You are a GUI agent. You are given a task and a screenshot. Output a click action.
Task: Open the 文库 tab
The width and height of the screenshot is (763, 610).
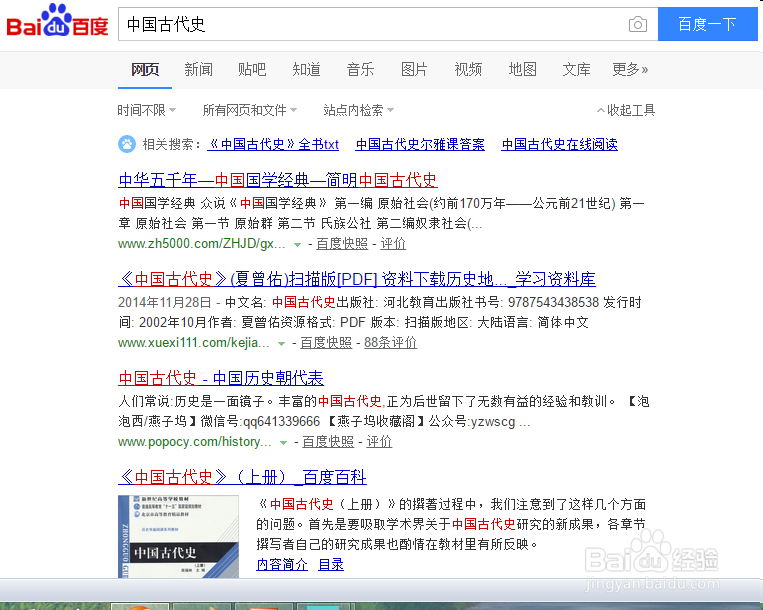pyautogui.click(x=576, y=70)
